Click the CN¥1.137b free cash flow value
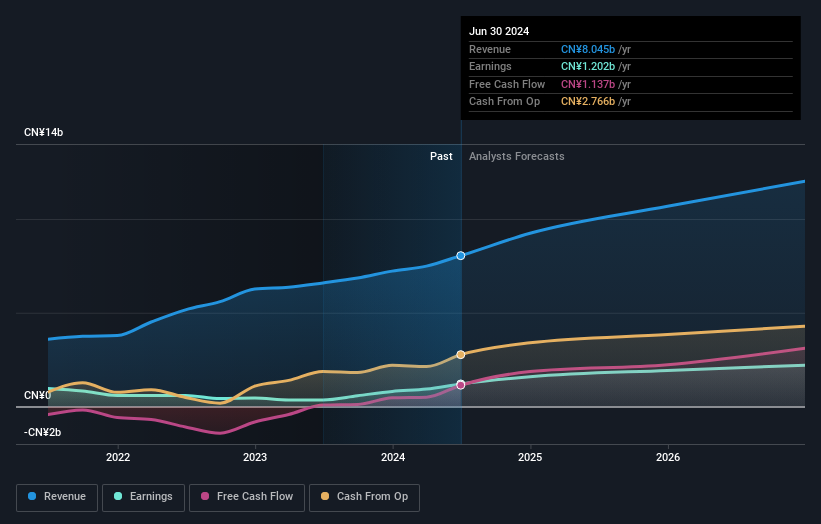The image size is (821, 524). 588,84
